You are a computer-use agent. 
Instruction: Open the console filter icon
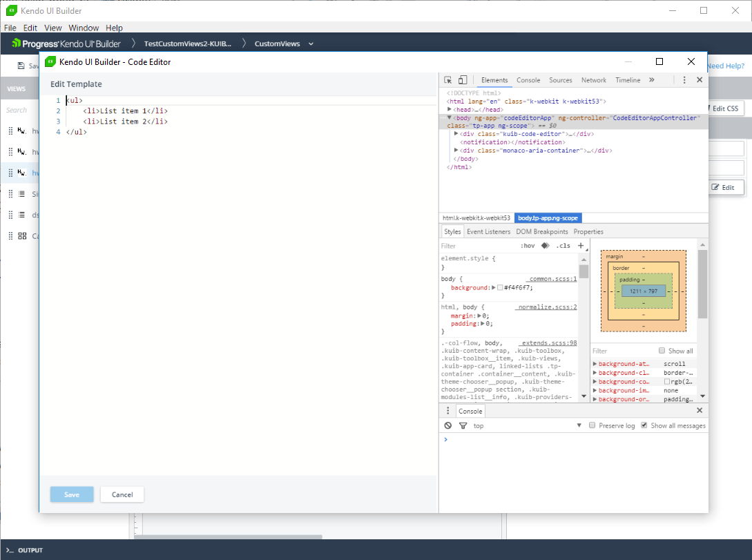point(463,425)
